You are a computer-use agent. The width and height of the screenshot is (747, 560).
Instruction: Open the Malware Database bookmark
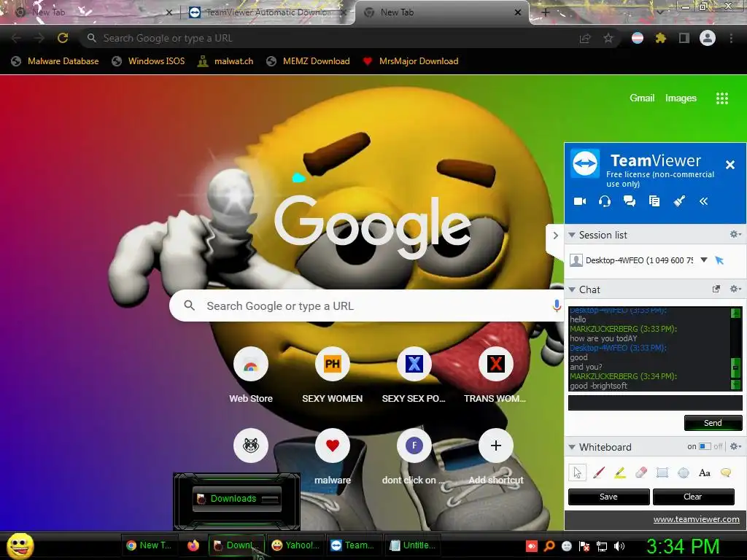(55, 61)
